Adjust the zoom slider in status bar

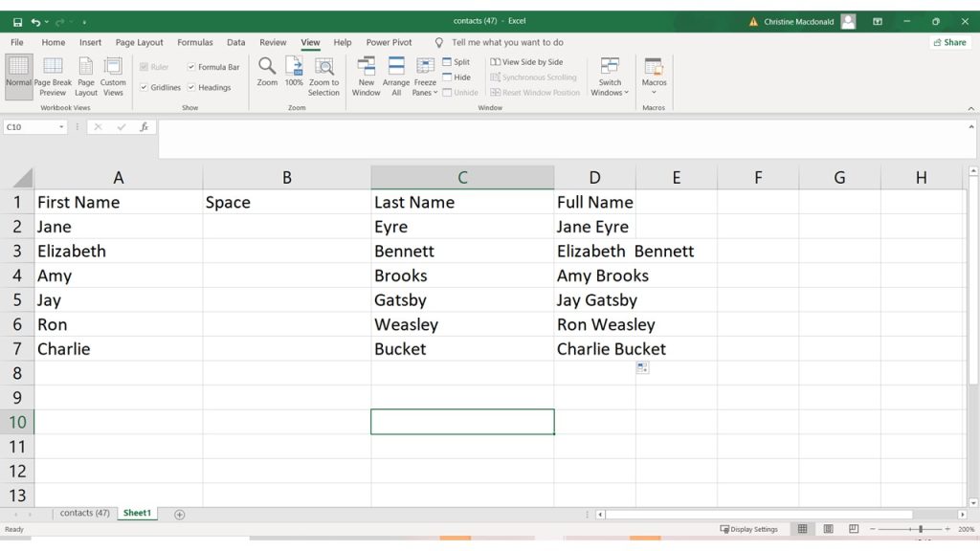click(x=920, y=529)
